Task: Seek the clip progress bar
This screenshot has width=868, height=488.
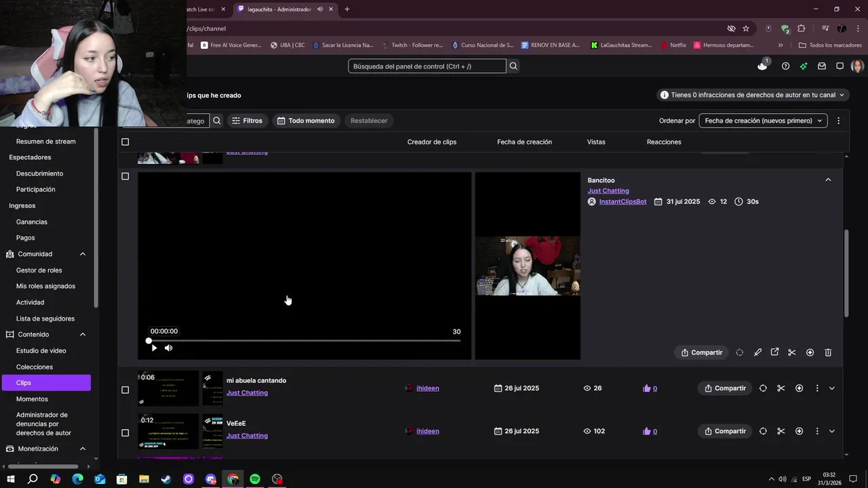Action: pos(304,340)
